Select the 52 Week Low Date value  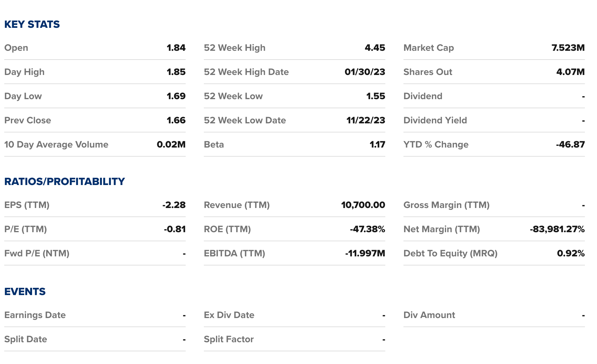[x=366, y=120]
